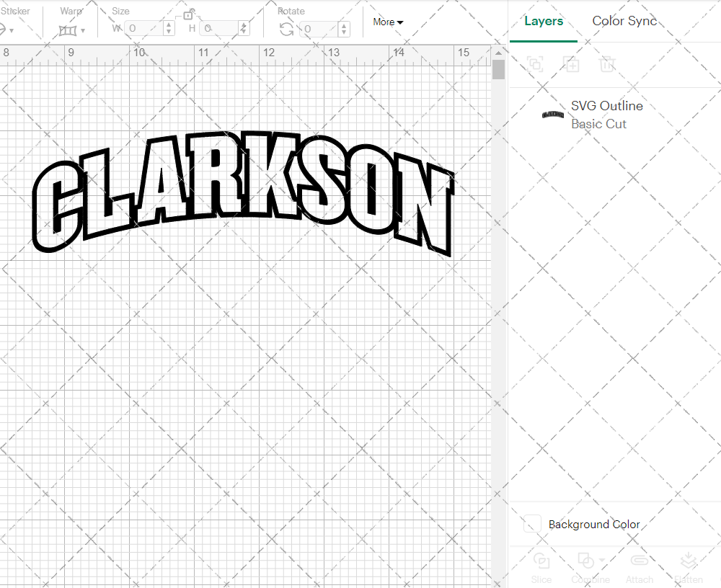
Task: Click inside the Width input field
Action: click(x=144, y=28)
